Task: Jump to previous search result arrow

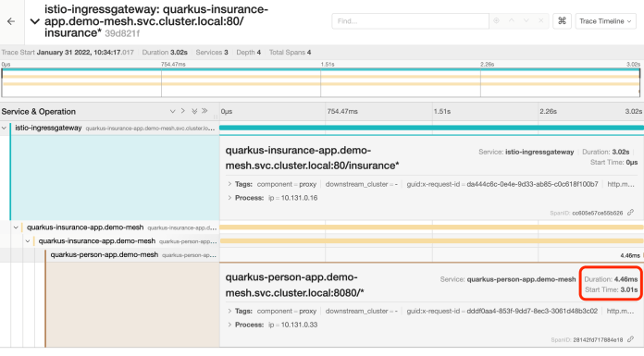Action: (512, 21)
